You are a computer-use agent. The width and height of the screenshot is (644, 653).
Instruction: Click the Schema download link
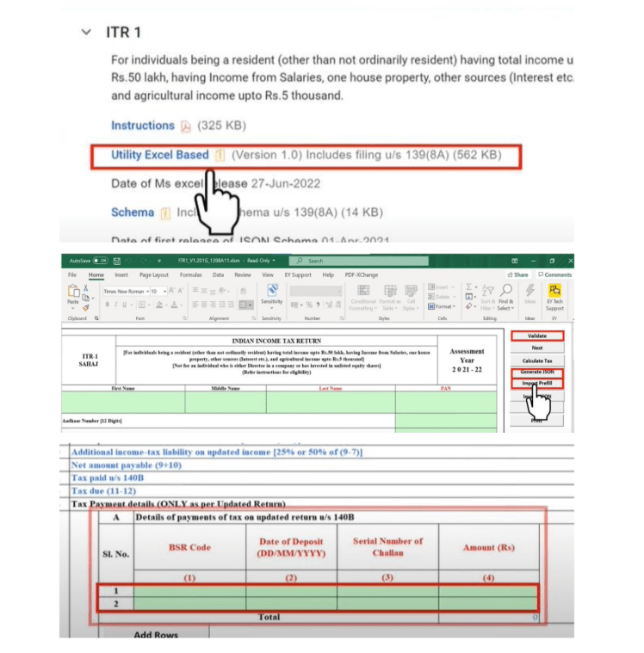point(133,213)
